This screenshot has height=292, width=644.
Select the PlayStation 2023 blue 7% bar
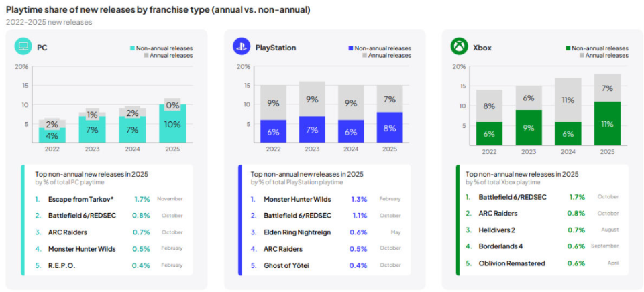312,129
